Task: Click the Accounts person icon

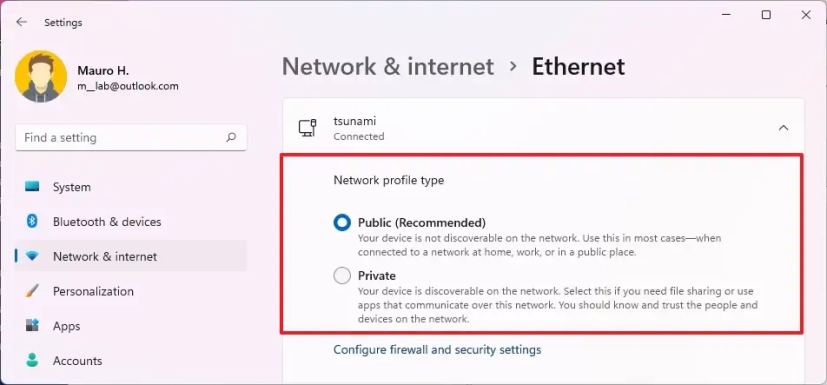Action: click(32, 361)
